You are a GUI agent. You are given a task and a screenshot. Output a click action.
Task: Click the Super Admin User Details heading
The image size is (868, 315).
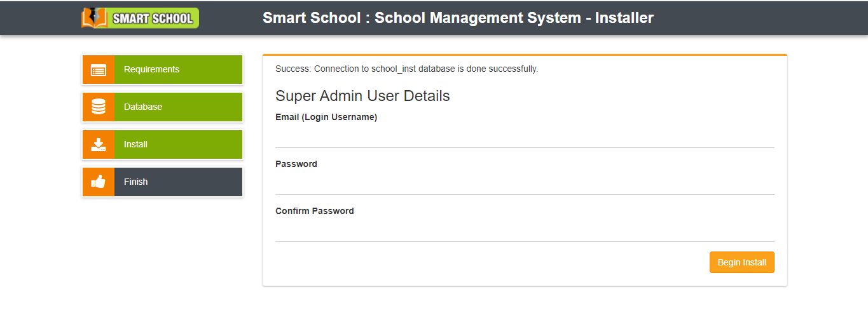click(x=362, y=97)
